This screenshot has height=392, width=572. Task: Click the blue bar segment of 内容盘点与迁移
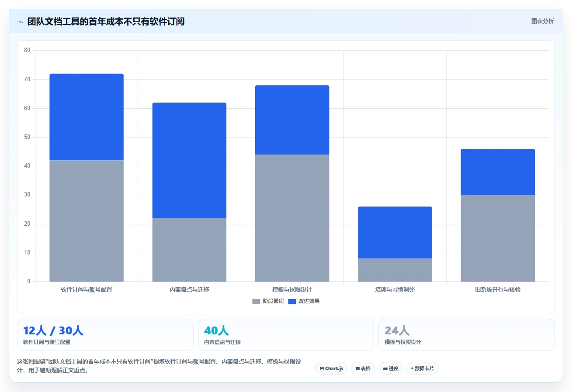[x=189, y=160]
